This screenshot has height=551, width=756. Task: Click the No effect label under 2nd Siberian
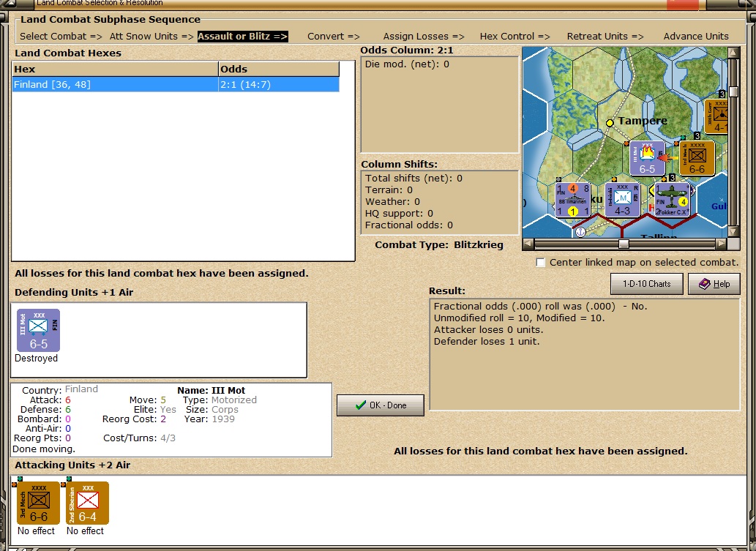[86, 531]
